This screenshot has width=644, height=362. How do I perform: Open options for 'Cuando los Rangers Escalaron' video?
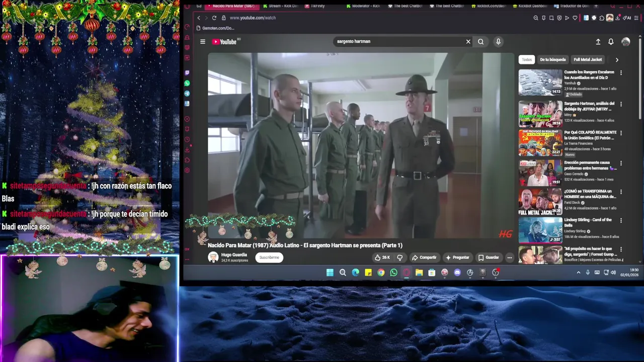pyautogui.click(x=621, y=73)
